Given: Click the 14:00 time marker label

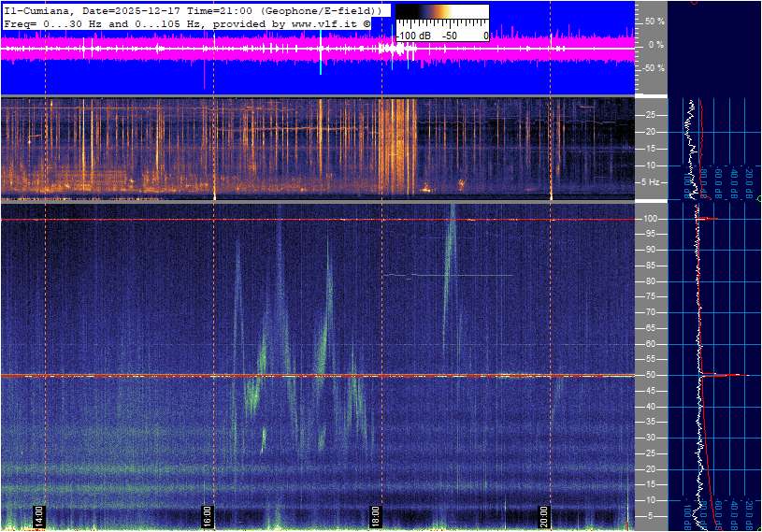Looking at the screenshot, I should coord(39,516).
